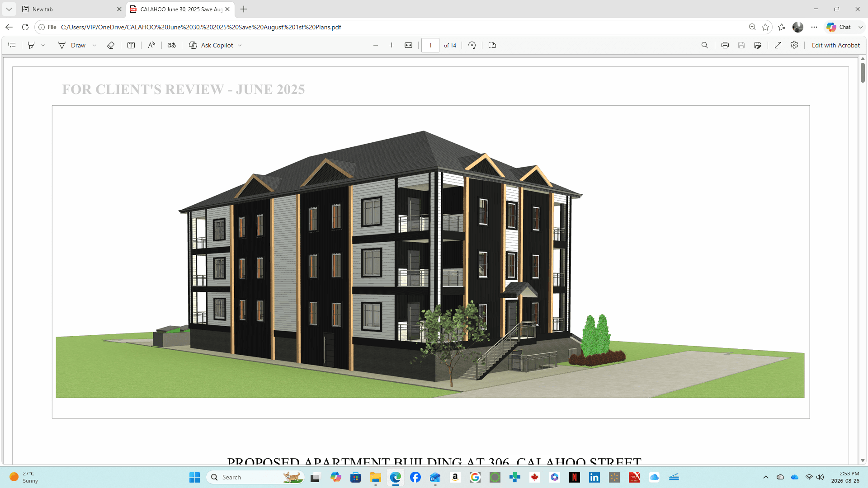Add this page to favorites
The width and height of the screenshot is (868, 488).
point(765,27)
